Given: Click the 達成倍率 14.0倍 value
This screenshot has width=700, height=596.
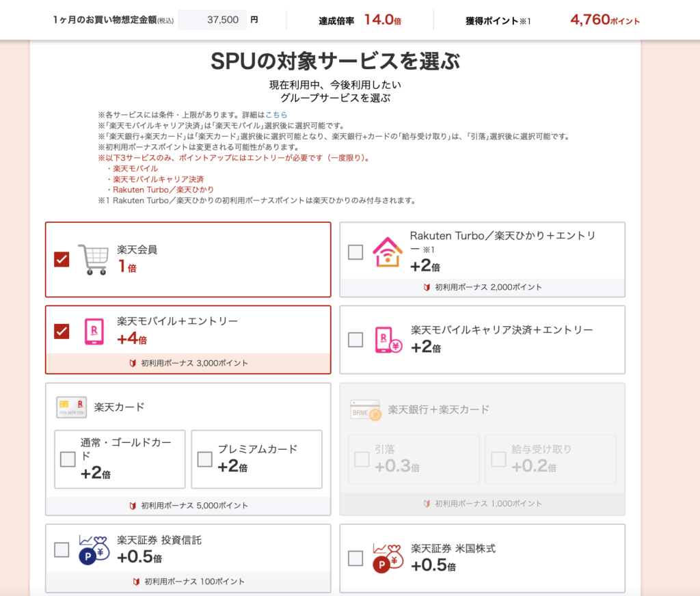Looking at the screenshot, I should (x=383, y=20).
